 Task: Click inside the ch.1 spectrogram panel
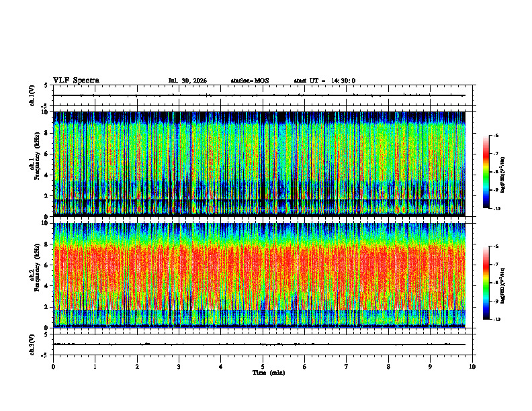coord(259,164)
